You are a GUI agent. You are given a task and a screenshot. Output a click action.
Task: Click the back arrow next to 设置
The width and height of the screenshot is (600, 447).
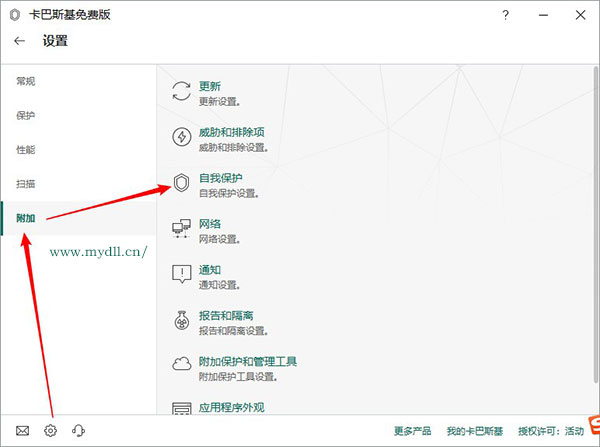point(20,41)
